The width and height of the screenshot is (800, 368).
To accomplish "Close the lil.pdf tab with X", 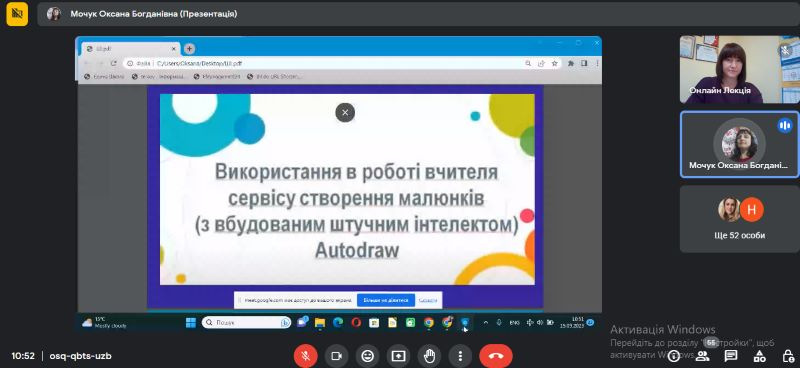I will point(173,48).
